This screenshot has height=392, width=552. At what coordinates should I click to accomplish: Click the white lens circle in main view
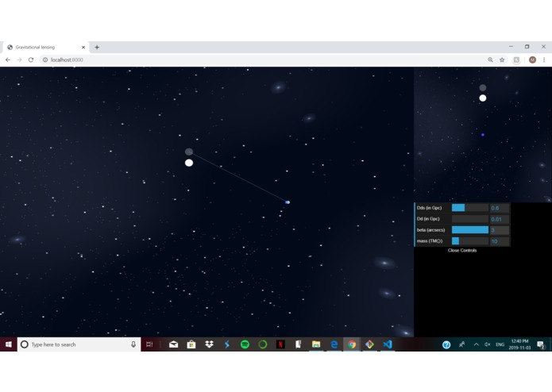[x=189, y=163]
